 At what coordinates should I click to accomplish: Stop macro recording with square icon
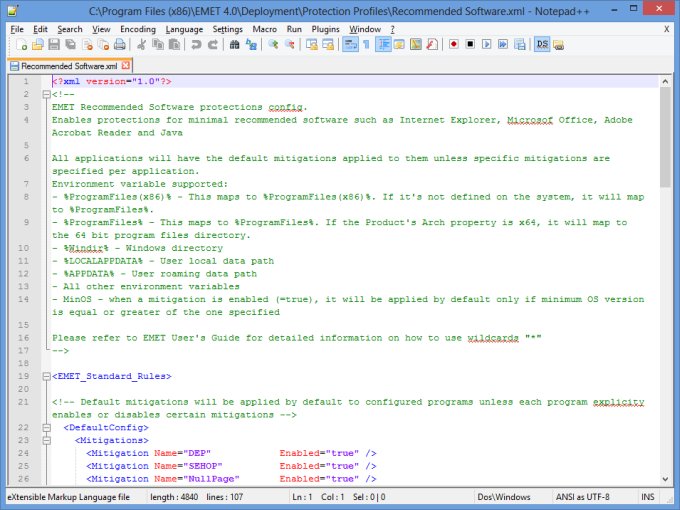470,44
